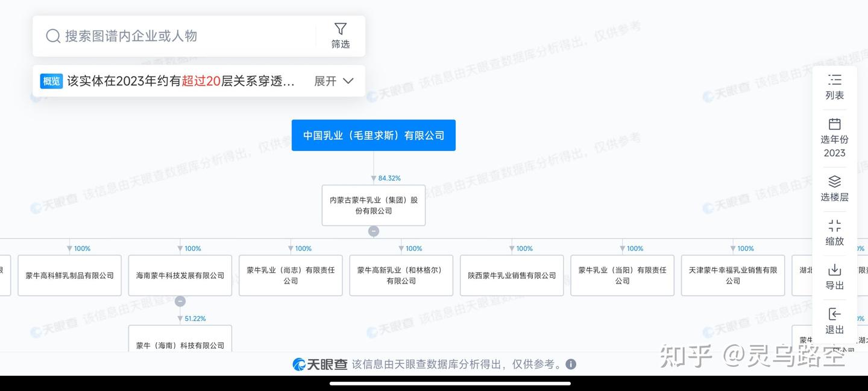The image size is (868, 391).
Task: Focus the 搜索图谱内企业或人物 search field
Action: [x=175, y=36]
